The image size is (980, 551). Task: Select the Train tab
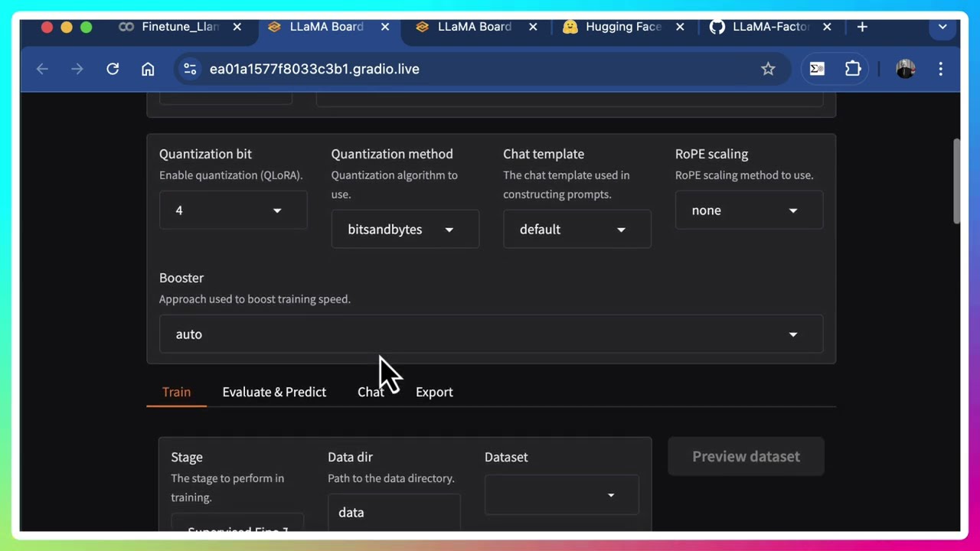click(176, 392)
